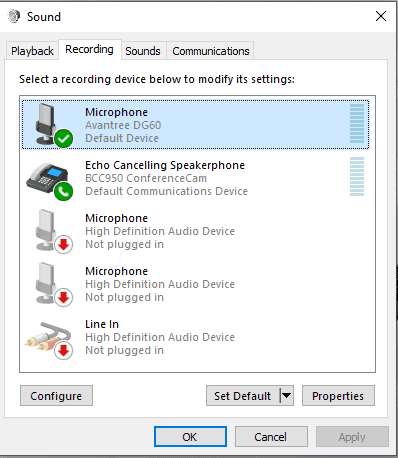Click the Cancel button

(271, 437)
